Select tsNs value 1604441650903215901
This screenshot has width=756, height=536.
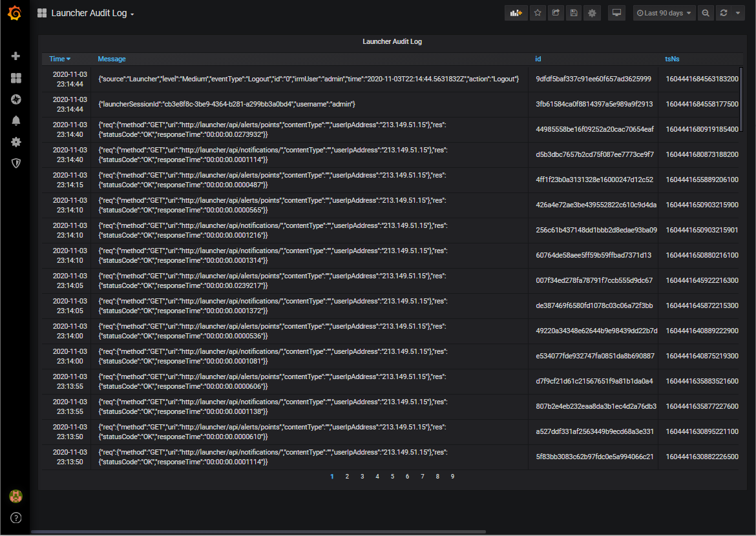702,230
